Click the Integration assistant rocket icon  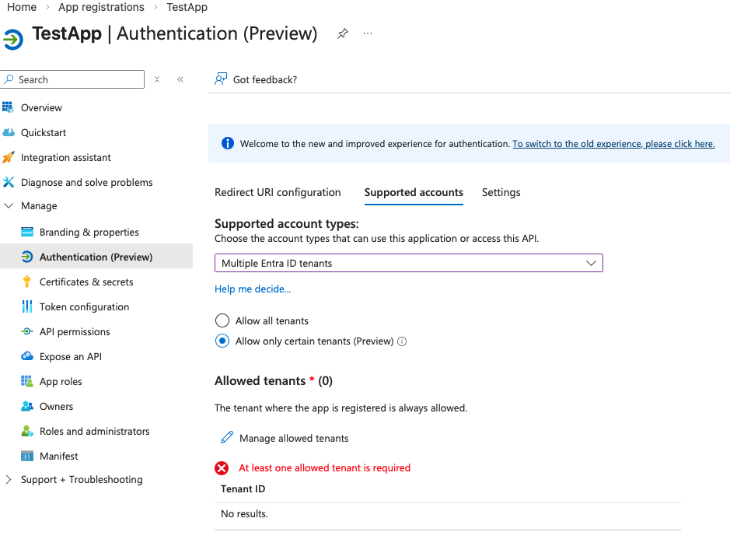click(9, 157)
